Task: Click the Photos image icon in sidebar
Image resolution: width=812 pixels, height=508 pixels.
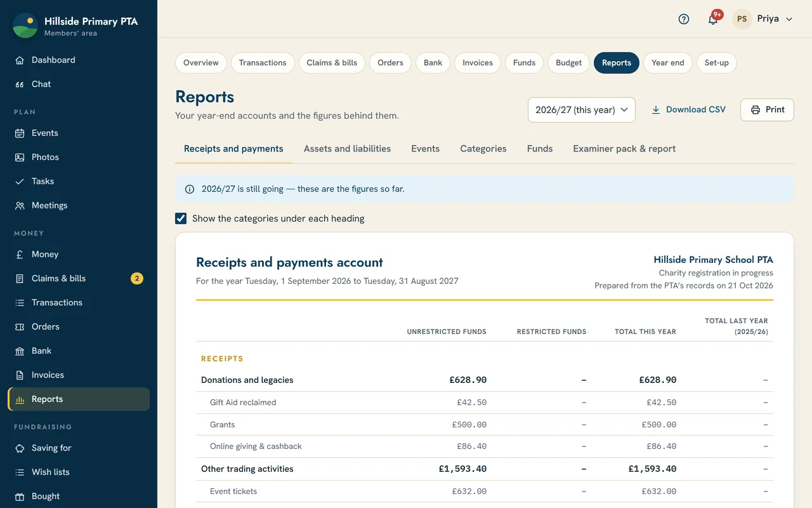Action: (x=20, y=157)
